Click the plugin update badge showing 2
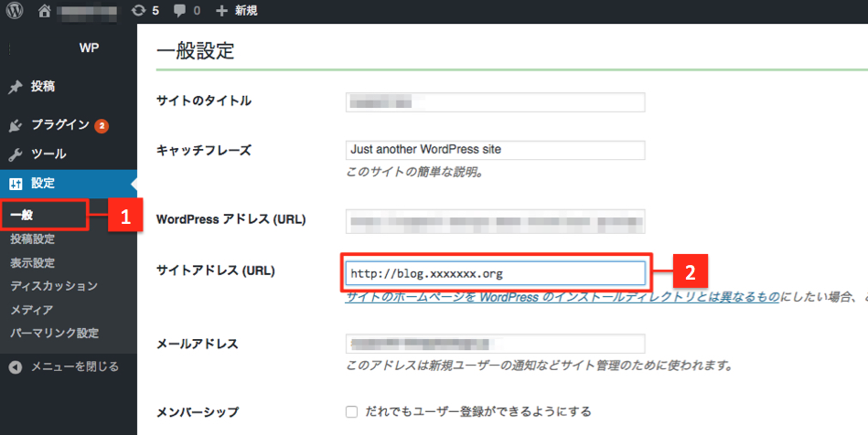 [x=102, y=125]
